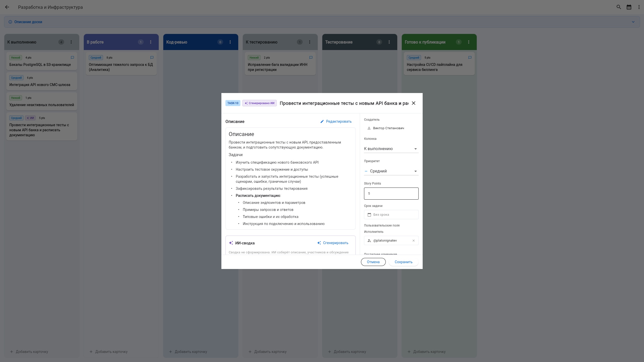
Task: Click the board title 'Разработка и Инфраструктура'
Action: coord(50,7)
